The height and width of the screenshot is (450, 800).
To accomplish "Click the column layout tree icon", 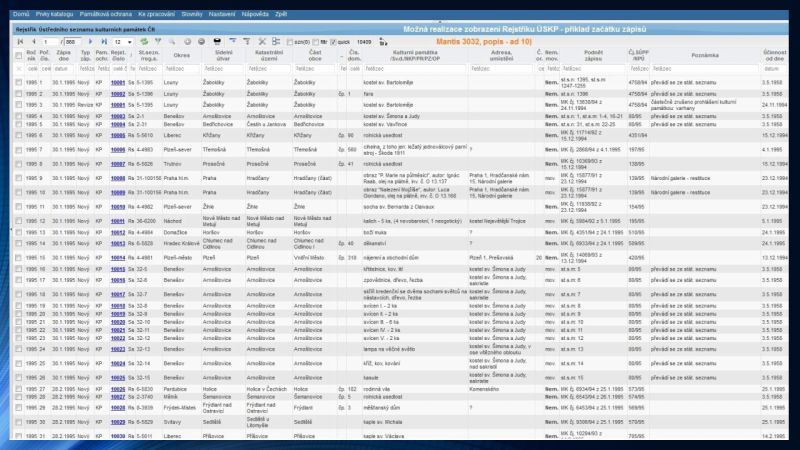I will pos(276,42).
